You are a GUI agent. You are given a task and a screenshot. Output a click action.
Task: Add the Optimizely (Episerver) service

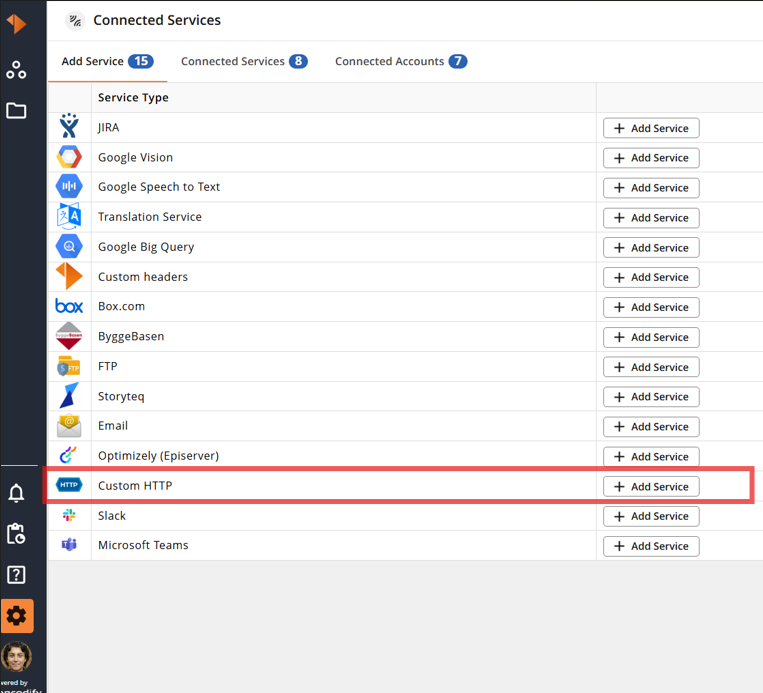(x=651, y=456)
